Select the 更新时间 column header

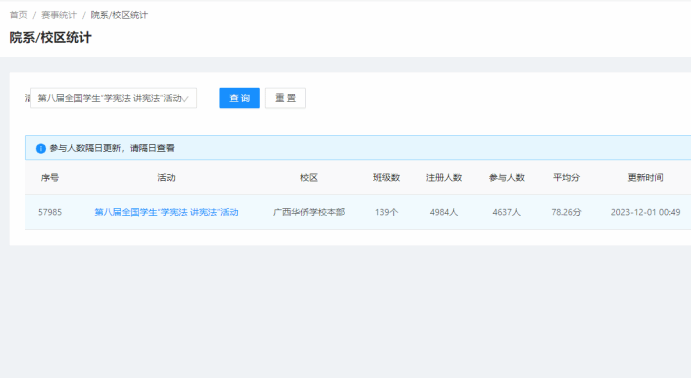646,178
